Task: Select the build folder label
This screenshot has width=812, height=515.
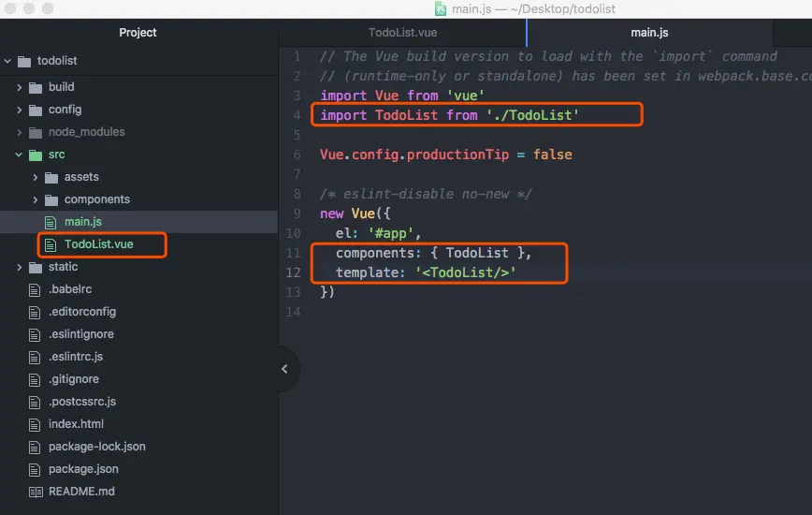Action: 61,86
